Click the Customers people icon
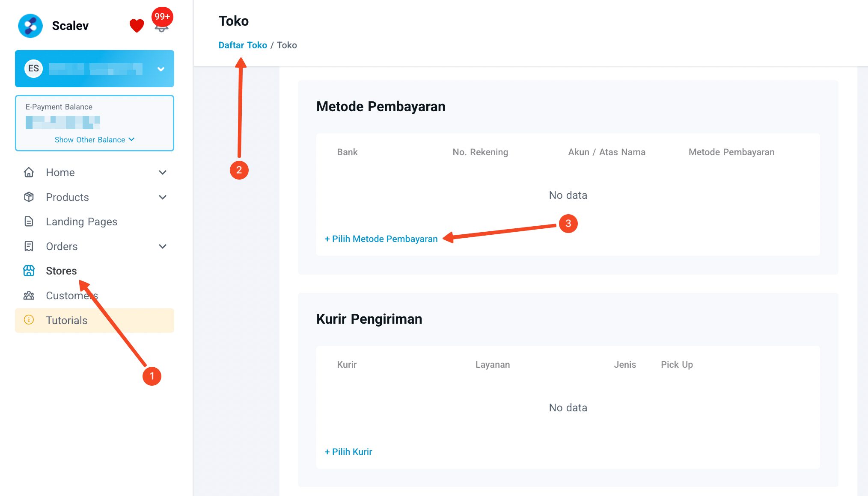868x496 pixels. pos(29,295)
